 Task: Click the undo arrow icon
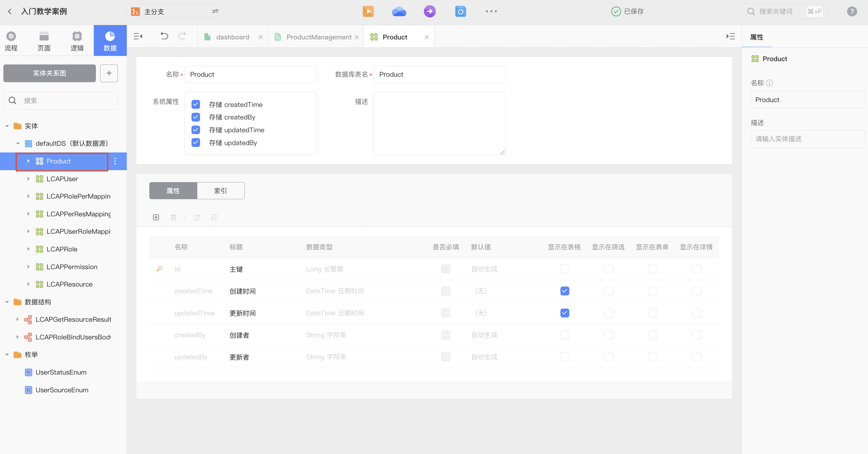tap(164, 36)
